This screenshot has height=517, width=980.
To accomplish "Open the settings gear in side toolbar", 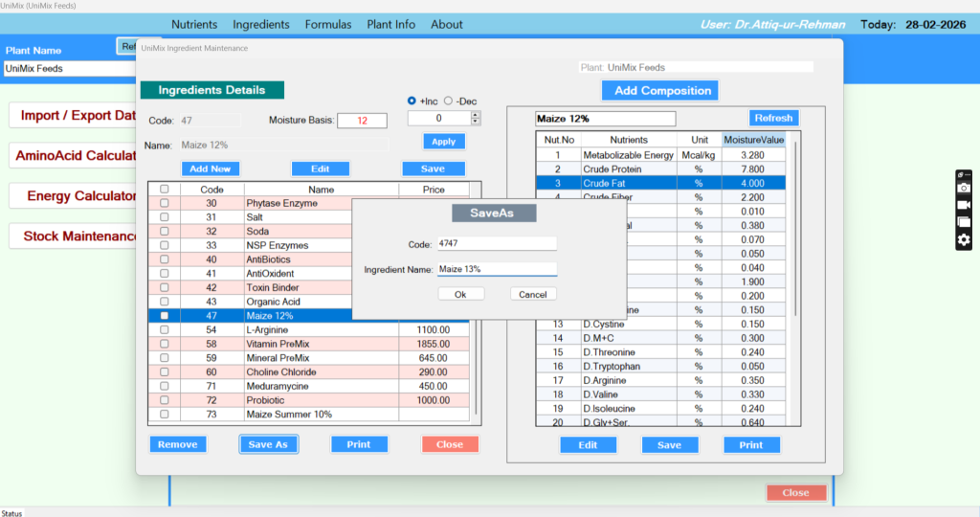I will tap(964, 239).
